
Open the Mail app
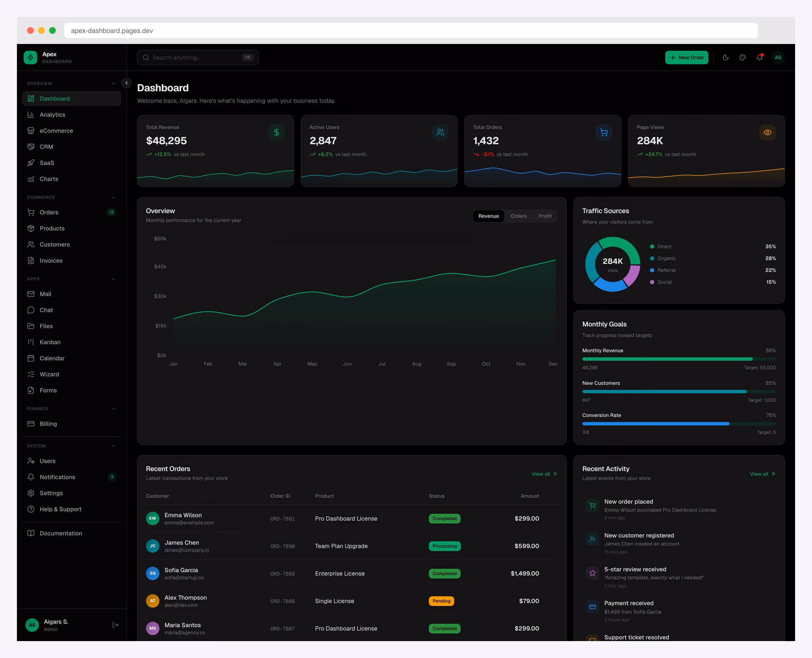point(71,294)
